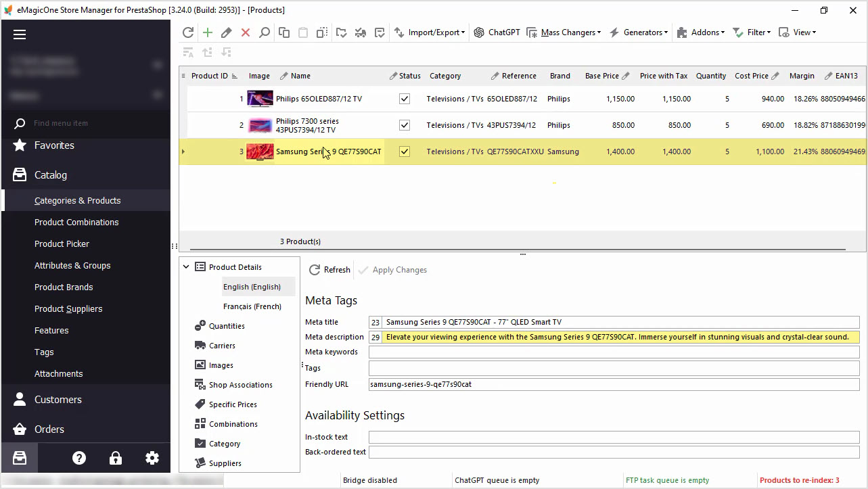Toggle status checkbox for Samsung Series 9
The image size is (868, 489).
[405, 152]
